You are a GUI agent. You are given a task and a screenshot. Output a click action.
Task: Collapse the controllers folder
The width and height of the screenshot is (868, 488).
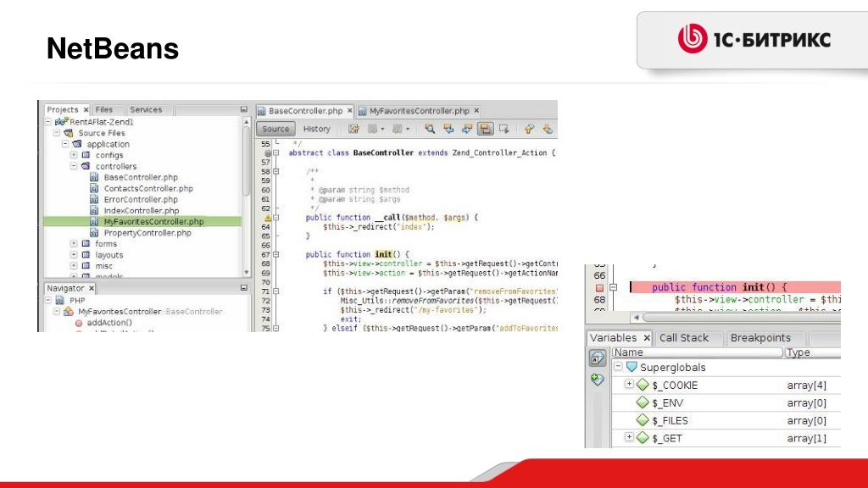(x=74, y=166)
